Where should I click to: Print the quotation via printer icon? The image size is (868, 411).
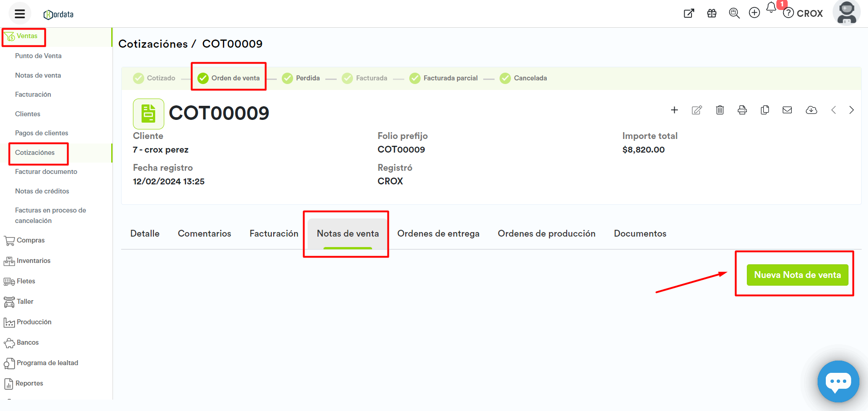742,110
